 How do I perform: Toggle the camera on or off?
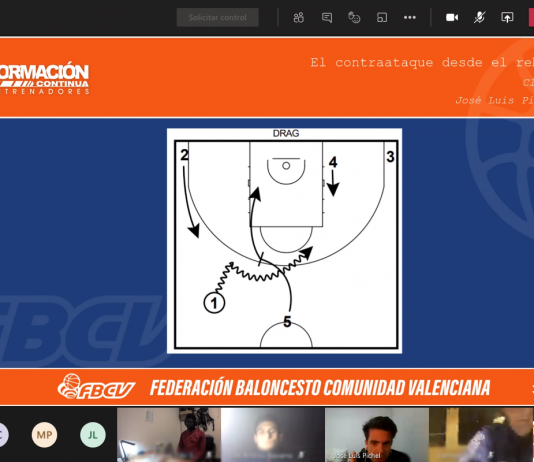click(x=452, y=17)
